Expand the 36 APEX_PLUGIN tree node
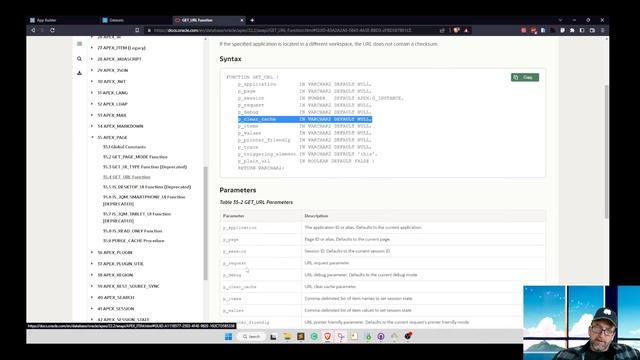Screen dimensions: 640x360 [x=92, y=252]
